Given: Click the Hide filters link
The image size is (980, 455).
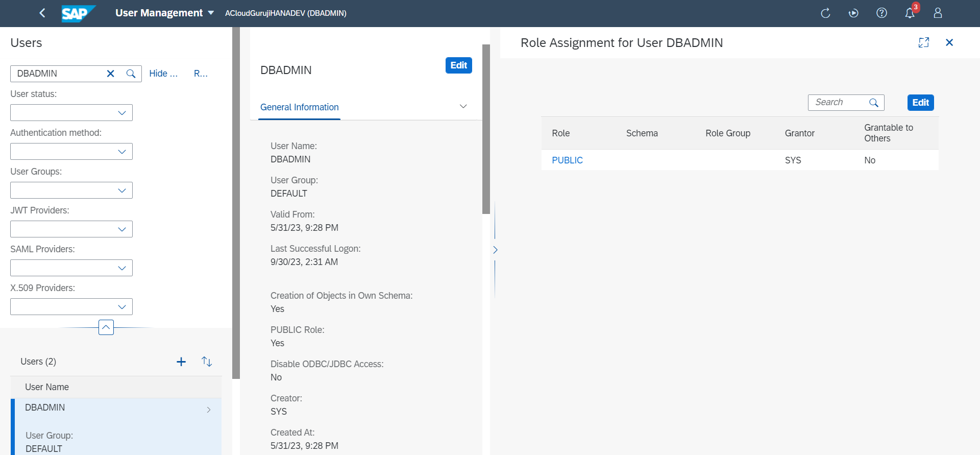Looking at the screenshot, I should [163, 74].
